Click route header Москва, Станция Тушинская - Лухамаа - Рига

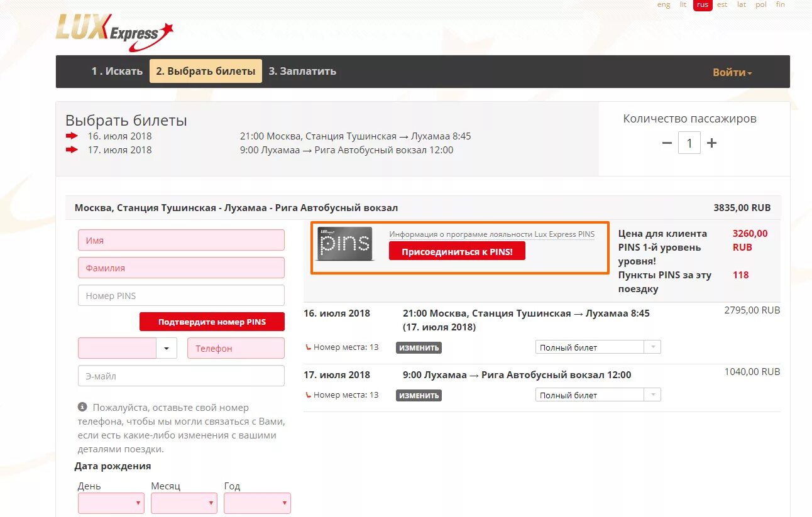(x=236, y=208)
